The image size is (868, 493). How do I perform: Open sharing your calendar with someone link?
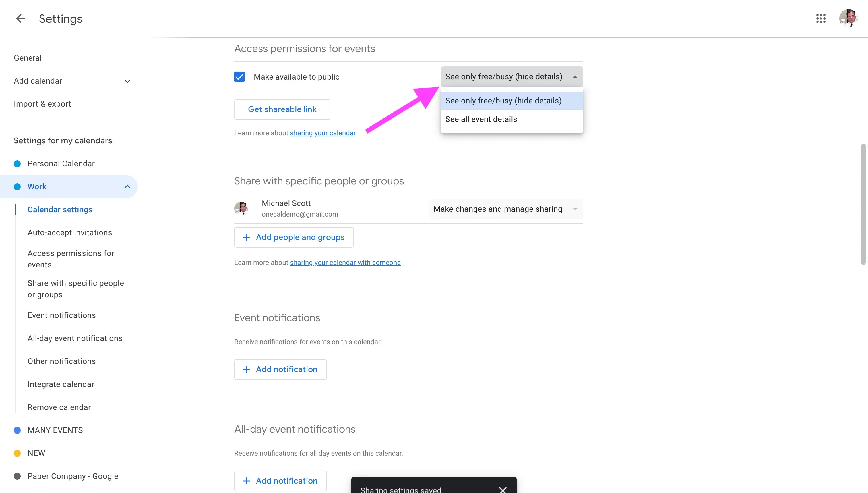click(345, 262)
